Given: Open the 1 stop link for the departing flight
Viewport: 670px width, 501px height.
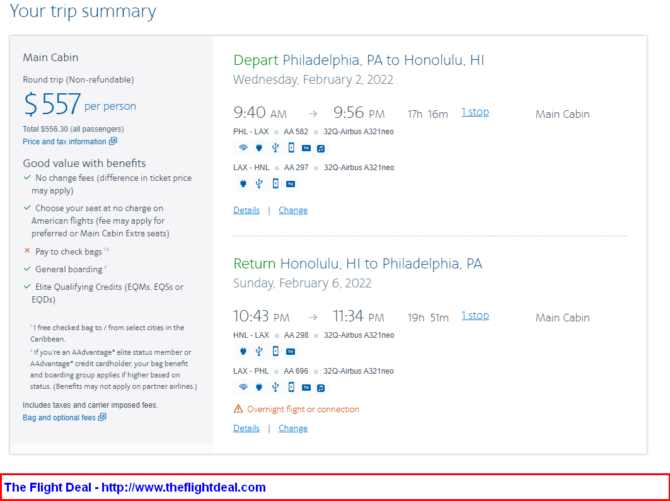Looking at the screenshot, I should (475, 112).
